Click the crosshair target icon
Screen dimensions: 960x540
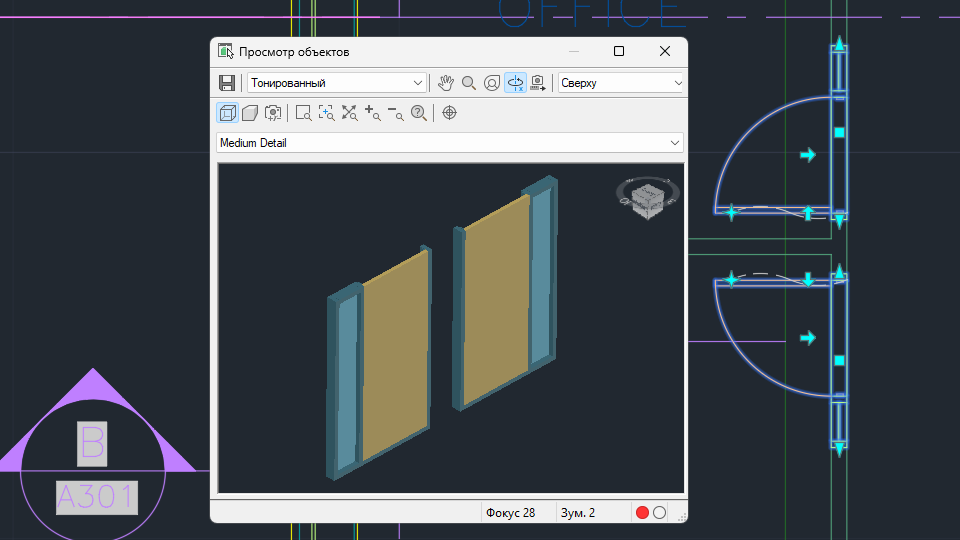pyautogui.click(x=449, y=113)
